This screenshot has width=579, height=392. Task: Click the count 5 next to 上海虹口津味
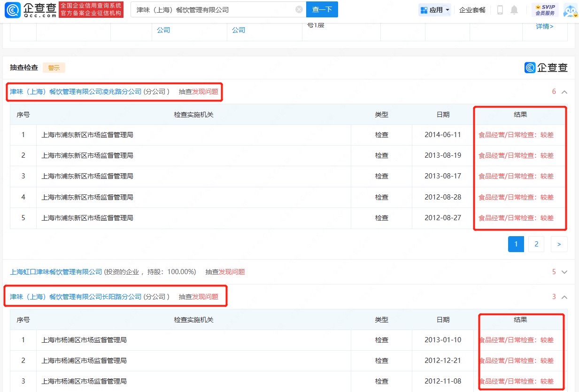(554, 272)
